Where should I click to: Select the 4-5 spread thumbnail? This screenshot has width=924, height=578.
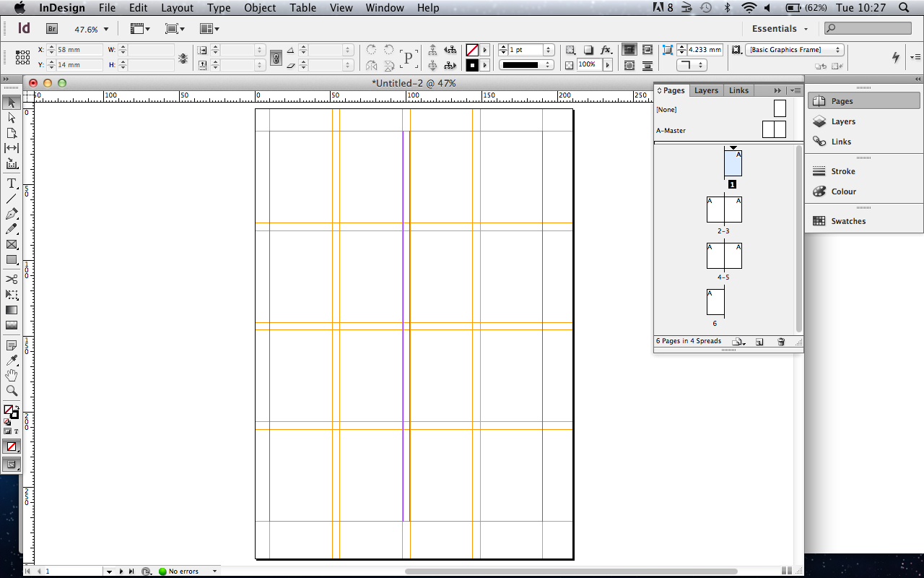[724, 255]
